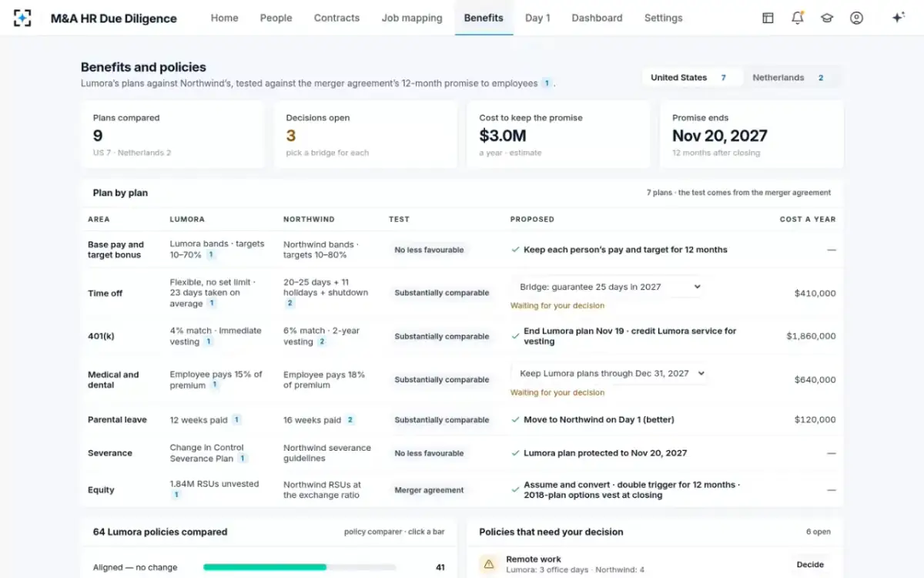Viewport: 924px width, 578px height.
Task: Open citation 1 for Change in Control Severance Plan
Action: coord(243,459)
